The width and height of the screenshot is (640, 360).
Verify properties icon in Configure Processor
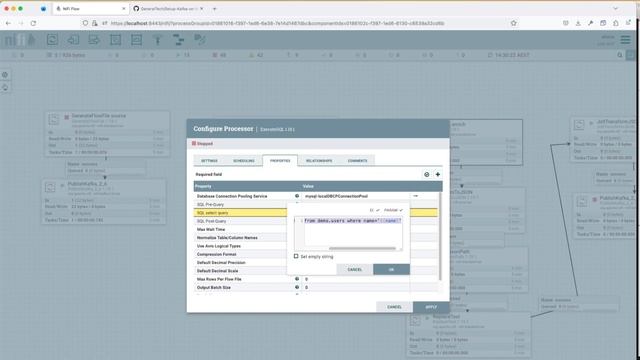[427, 174]
